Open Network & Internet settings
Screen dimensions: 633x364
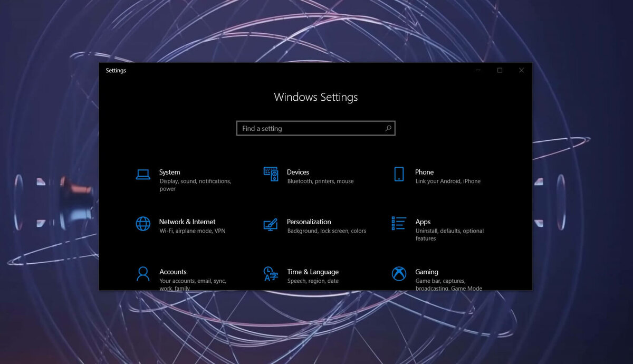(187, 222)
